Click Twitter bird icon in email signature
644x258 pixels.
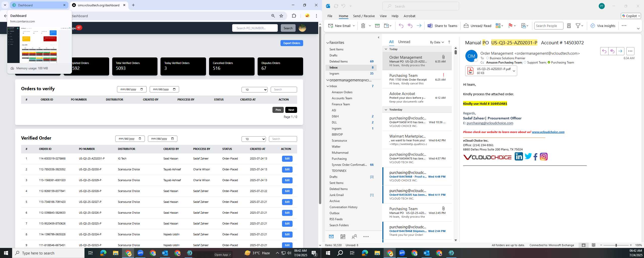[528, 156]
